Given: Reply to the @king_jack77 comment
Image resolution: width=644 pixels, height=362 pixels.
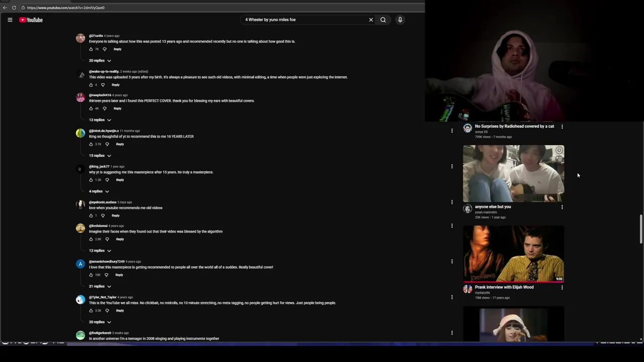Looking at the screenshot, I should 120,180.
